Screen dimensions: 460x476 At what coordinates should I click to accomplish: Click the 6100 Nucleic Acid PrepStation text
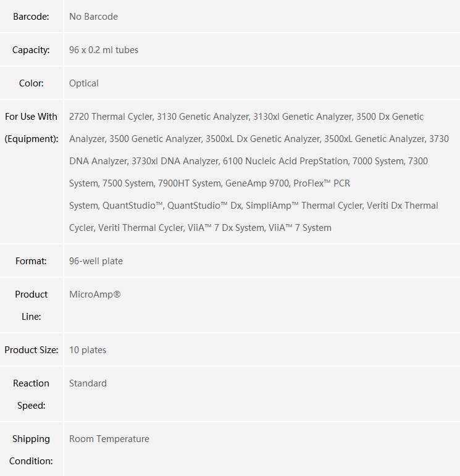285,161
